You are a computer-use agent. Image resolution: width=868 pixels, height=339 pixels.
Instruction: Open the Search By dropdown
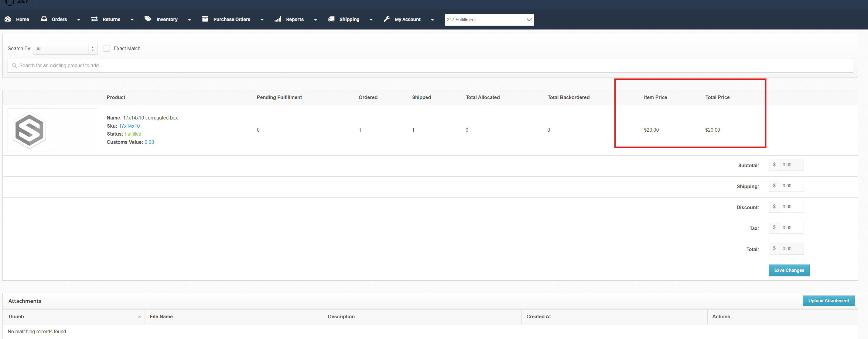click(x=65, y=49)
